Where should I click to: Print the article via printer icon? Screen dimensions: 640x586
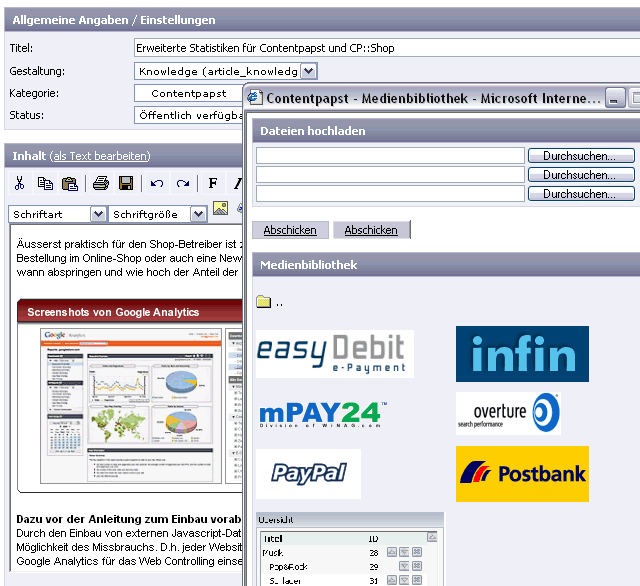coord(101,183)
